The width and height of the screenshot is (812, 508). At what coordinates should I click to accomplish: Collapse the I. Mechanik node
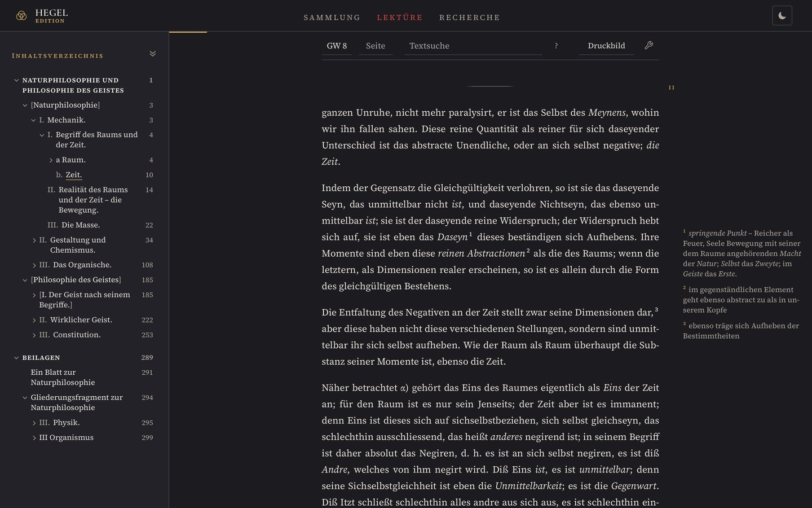tap(33, 120)
